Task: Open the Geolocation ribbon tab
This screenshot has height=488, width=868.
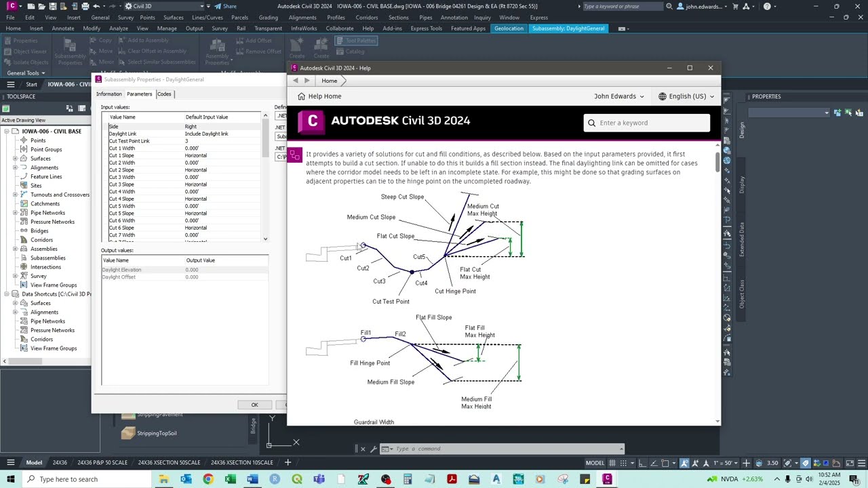Action: click(x=509, y=28)
